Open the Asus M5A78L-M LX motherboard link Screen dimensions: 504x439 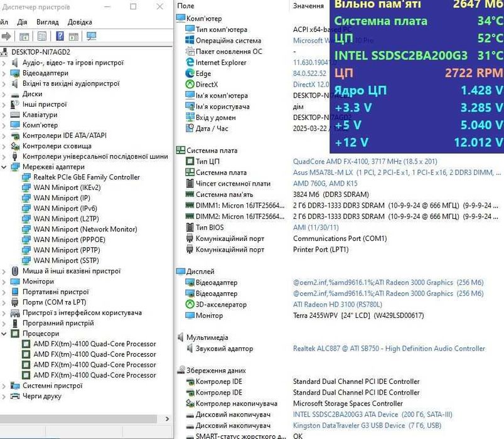click(x=397, y=172)
